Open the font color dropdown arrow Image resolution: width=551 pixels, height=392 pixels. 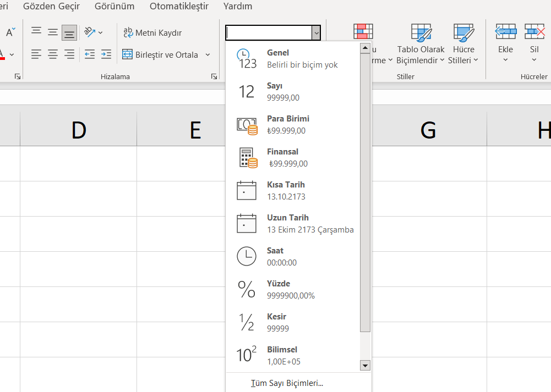click(12, 55)
